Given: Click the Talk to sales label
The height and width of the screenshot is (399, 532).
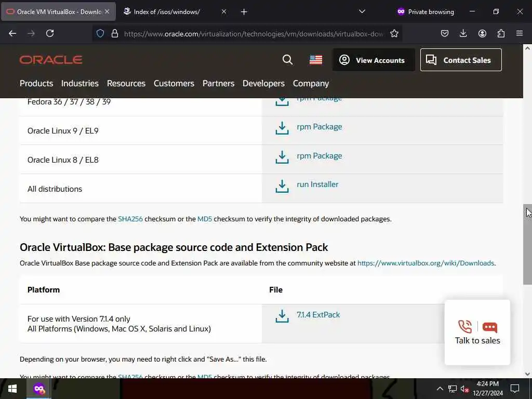Looking at the screenshot, I should (477, 341).
